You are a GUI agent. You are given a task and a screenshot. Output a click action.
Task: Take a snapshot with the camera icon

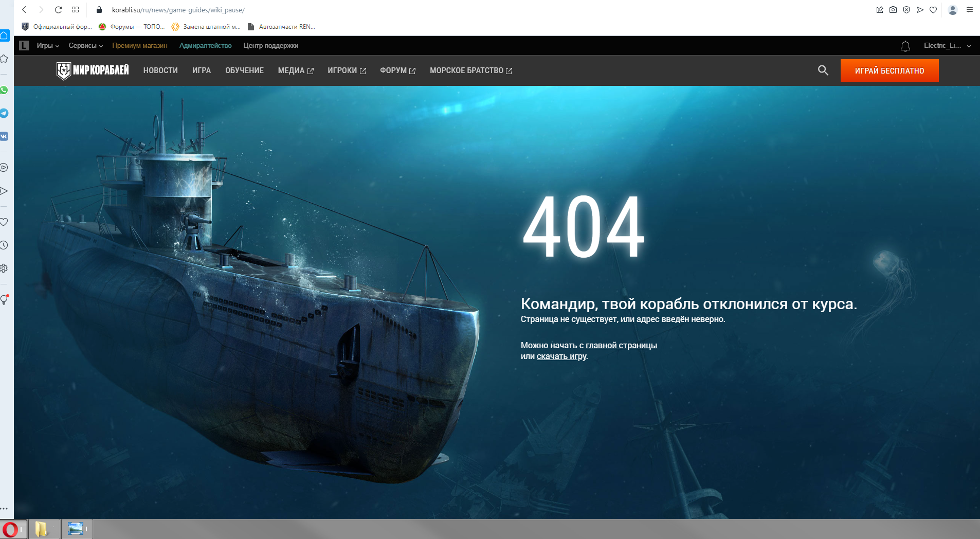pos(893,10)
